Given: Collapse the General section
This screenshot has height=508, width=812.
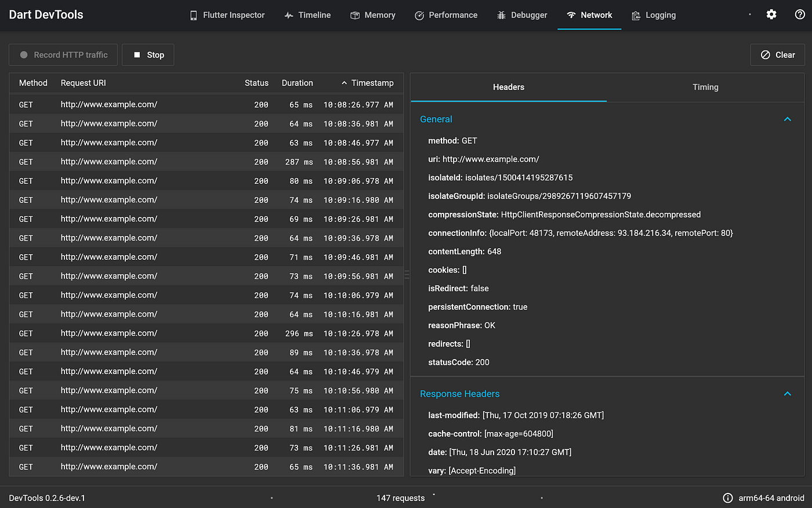Looking at the screenshot, I should pyautogui.click(x=788, y=119).
